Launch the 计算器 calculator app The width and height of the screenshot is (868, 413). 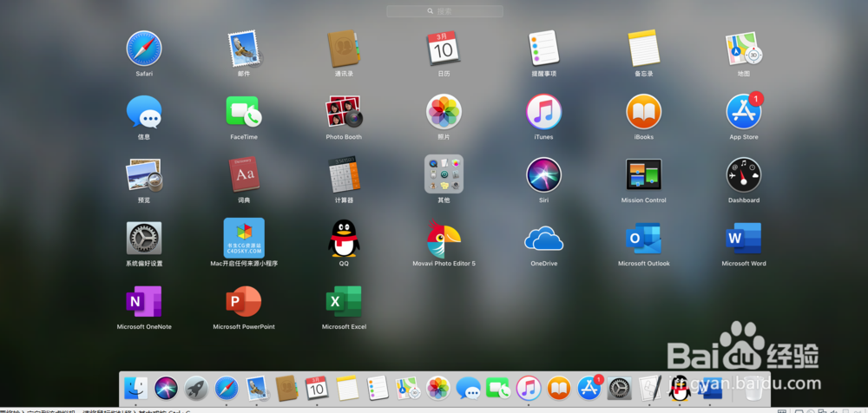pyautogui.click(x=344, y=175)
